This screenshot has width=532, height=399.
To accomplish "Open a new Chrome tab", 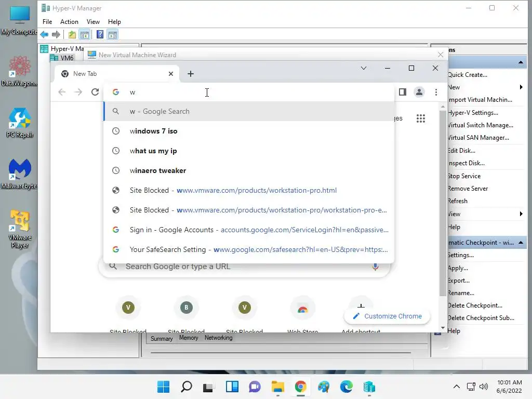I will click(x=191, y=74).
